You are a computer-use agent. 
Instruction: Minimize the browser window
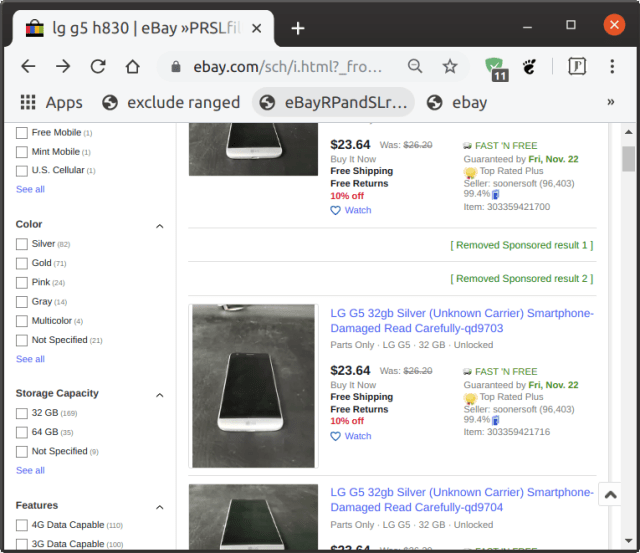pyautogui.click(x=527, y=27)
